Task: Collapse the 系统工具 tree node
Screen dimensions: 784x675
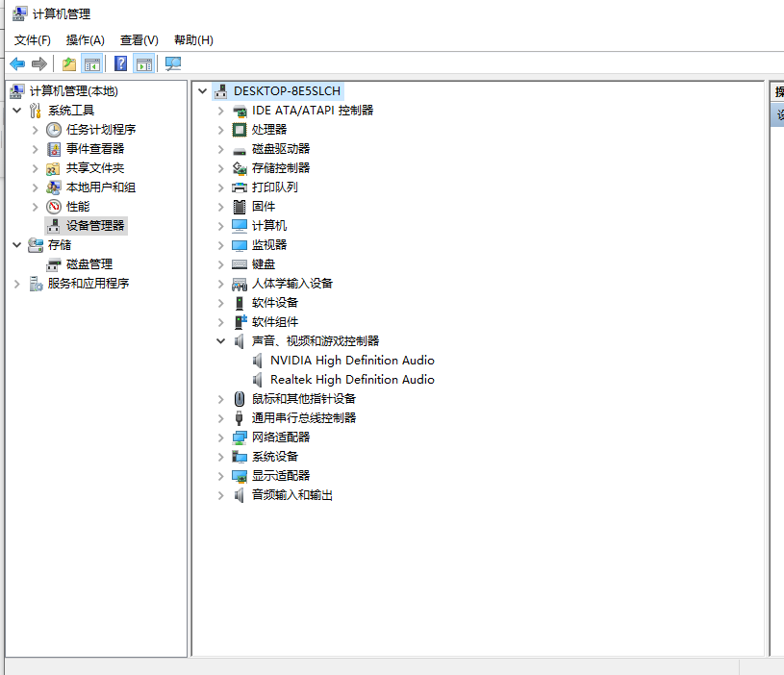Action: [x=17, y=110]
